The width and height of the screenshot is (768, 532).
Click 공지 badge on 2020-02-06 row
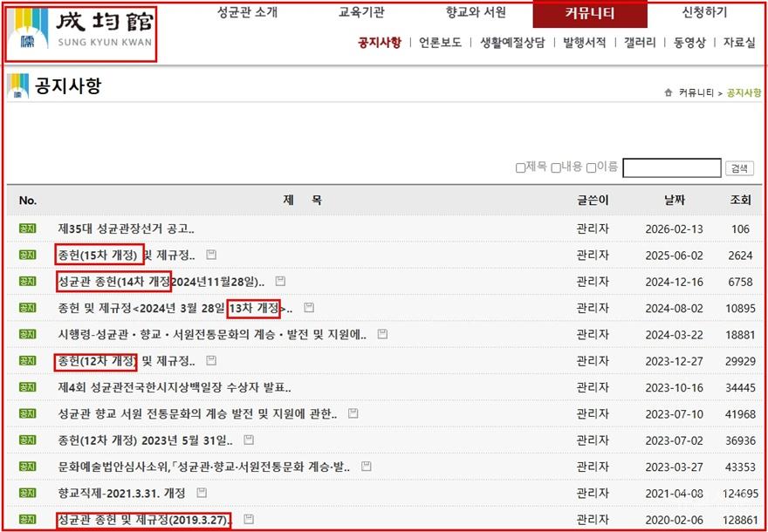point(27,519)
